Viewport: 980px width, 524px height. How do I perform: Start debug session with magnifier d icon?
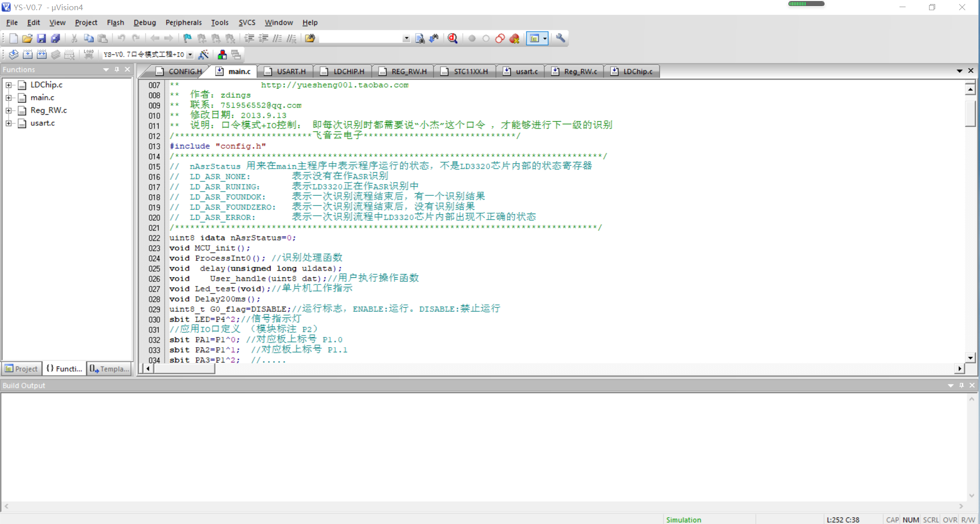click(x=453, y=38)
